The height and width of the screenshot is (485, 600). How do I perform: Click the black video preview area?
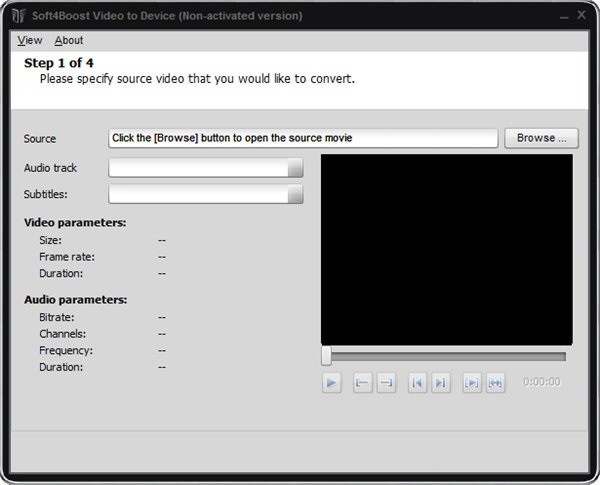(447, 249)
